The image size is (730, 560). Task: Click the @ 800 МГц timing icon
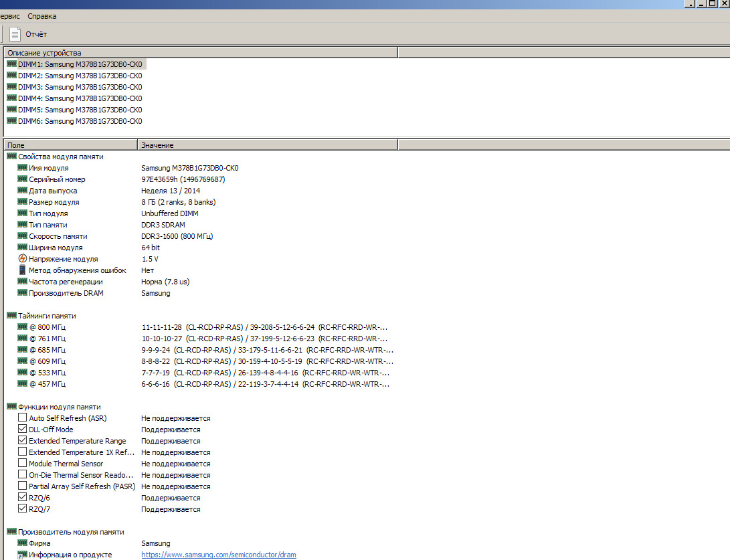coord(22,326)
